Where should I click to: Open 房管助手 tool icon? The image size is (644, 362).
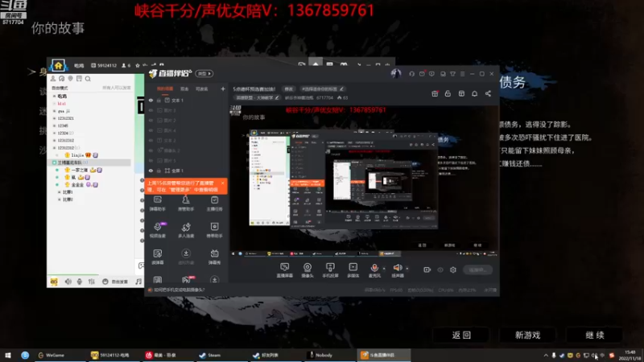click(186, 204)
